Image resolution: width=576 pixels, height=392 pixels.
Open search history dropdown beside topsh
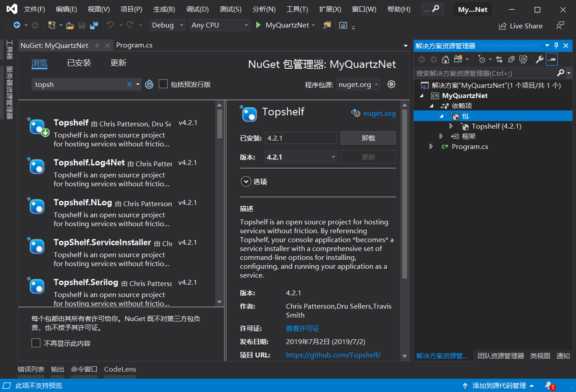[x=138, y=84]
